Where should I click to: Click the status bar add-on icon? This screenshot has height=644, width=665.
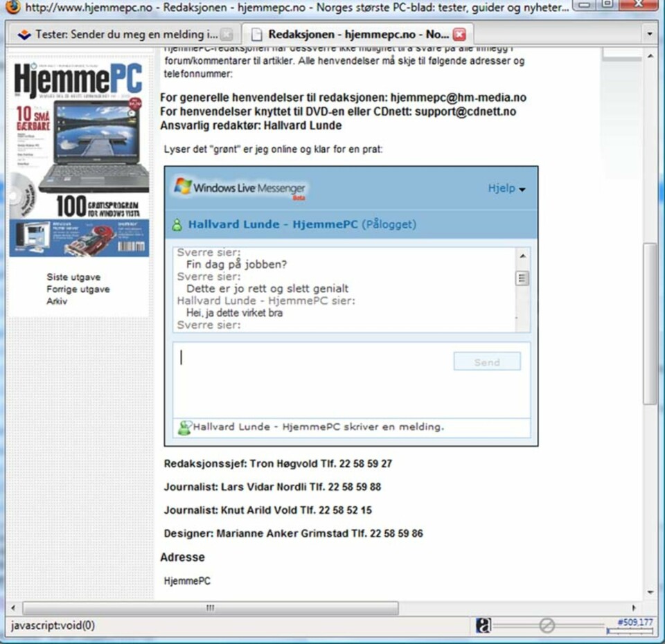pos(483,625)
